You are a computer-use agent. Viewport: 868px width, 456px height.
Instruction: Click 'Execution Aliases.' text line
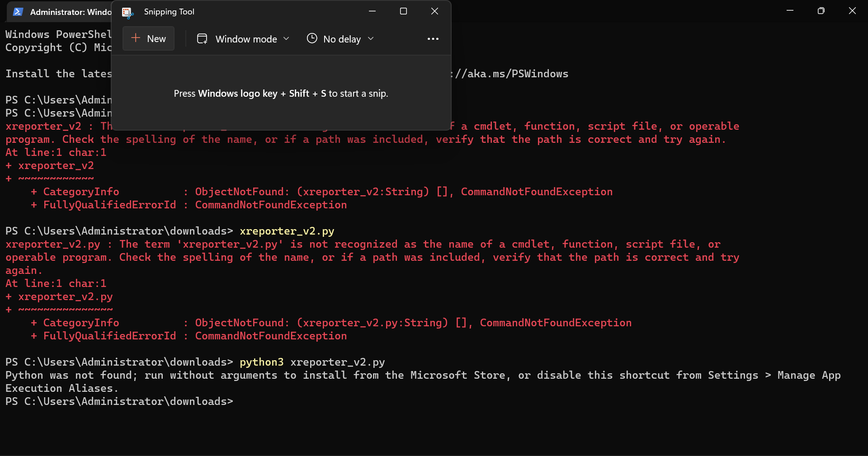[x=61, y=389]
